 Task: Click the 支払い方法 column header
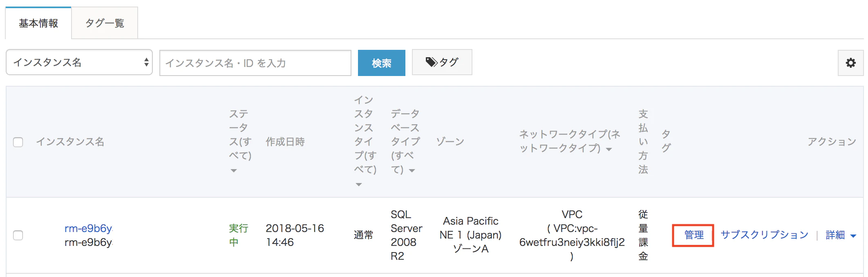click(x=643, y=141)
